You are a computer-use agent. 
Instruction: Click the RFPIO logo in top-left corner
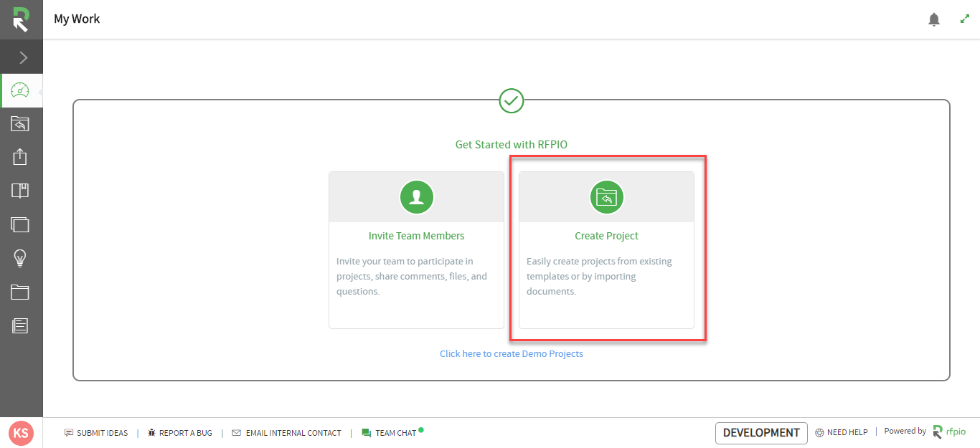point(21,19)
